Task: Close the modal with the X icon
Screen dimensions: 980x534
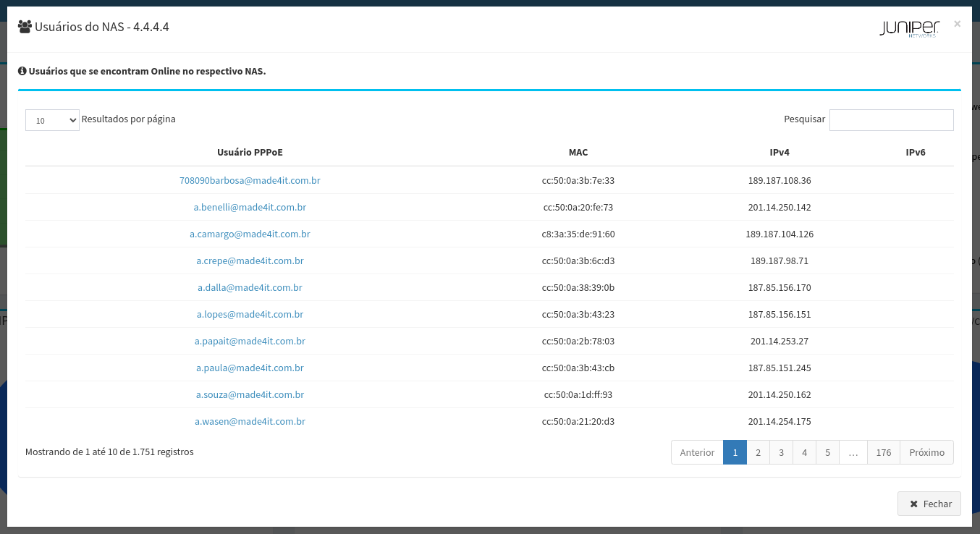Action: tap(957, 24)
